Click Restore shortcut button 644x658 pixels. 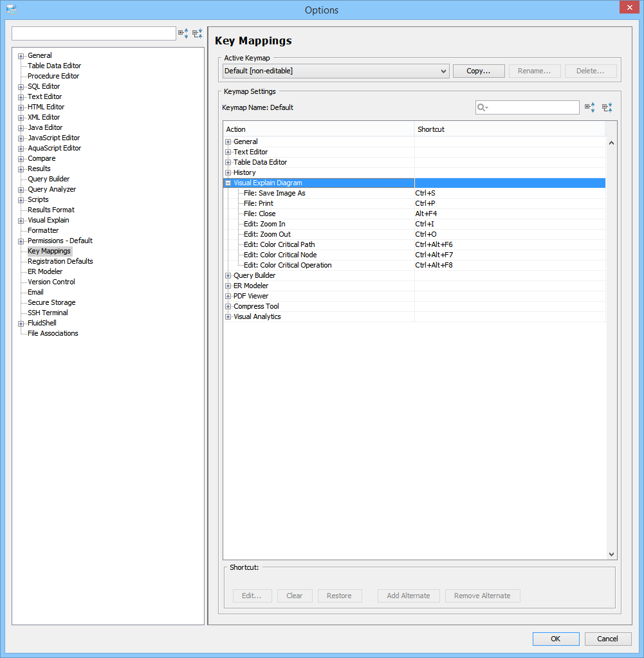coord(339,596)
